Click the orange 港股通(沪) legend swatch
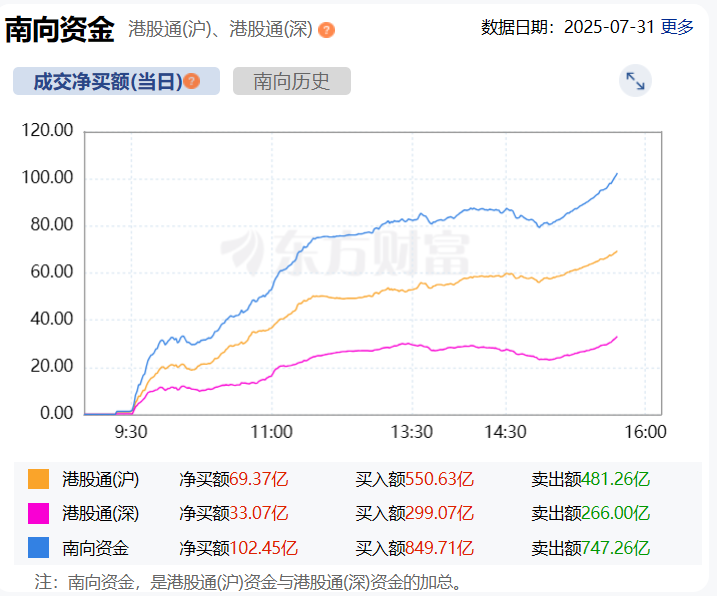 38,479
